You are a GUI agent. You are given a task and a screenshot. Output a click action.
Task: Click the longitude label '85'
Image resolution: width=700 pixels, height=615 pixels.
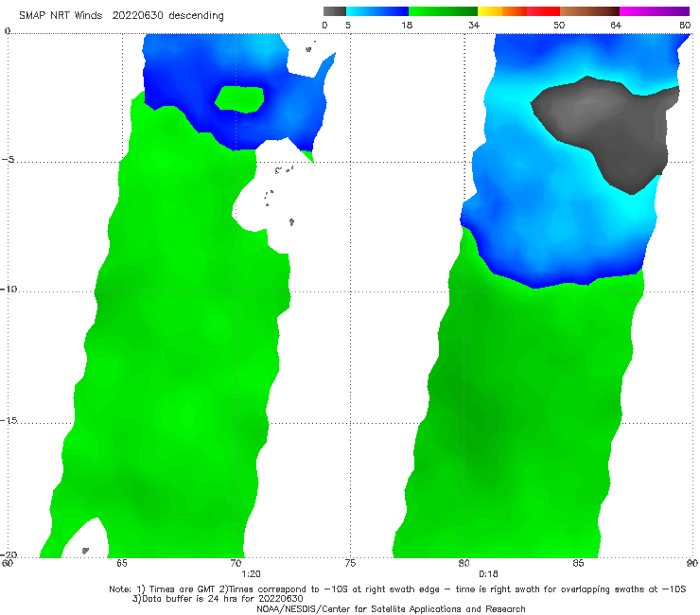tap(578, 563)
